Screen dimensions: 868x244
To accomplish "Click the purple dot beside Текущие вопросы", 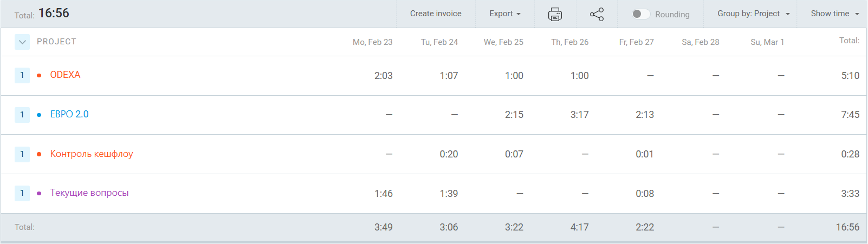I will [39, 193].
